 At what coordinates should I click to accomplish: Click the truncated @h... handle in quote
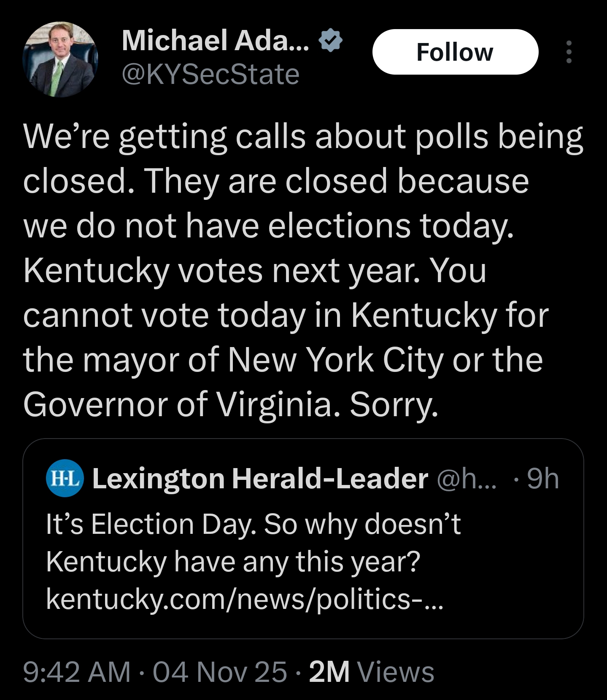click(x=467, y=479)
